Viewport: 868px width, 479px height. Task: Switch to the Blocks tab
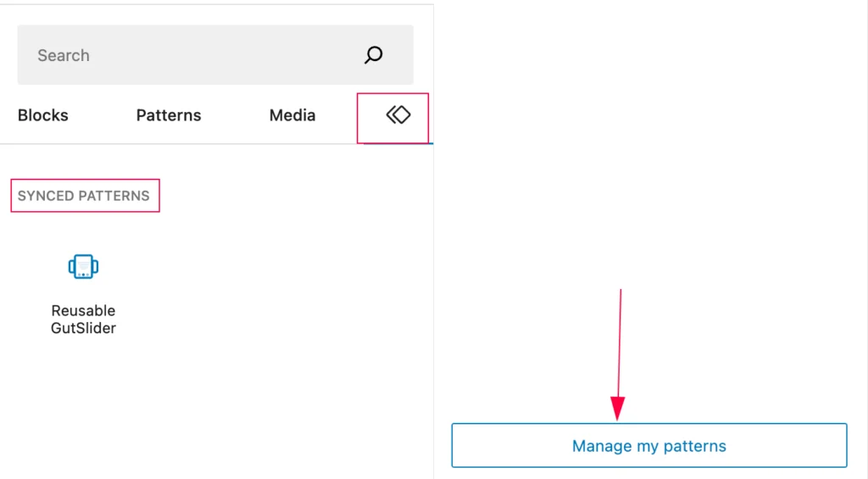[43, 115]
